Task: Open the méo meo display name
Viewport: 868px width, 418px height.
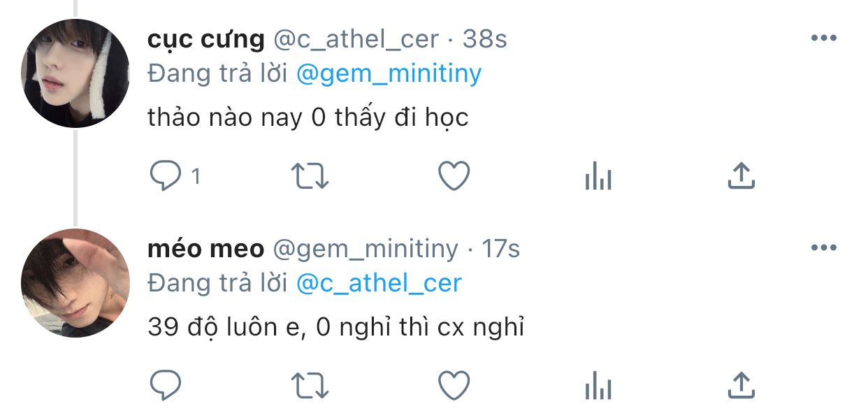Action: pos(205,249)
